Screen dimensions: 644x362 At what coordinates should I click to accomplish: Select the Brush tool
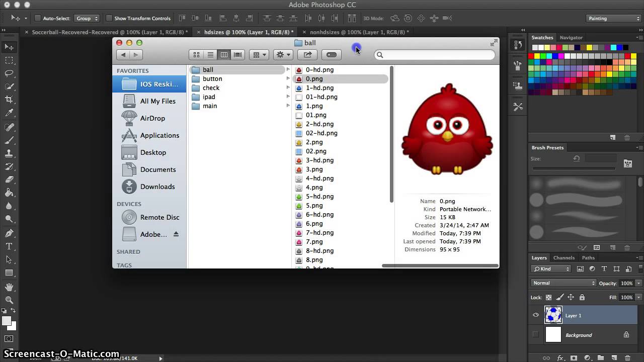[9, 140]
